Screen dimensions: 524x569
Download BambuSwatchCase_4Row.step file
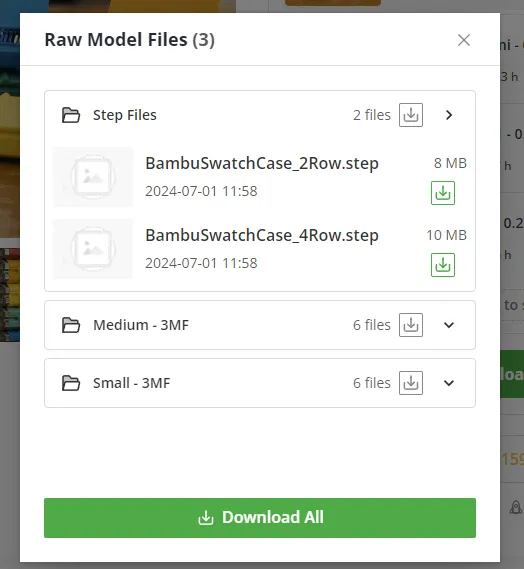click(443, 265)
